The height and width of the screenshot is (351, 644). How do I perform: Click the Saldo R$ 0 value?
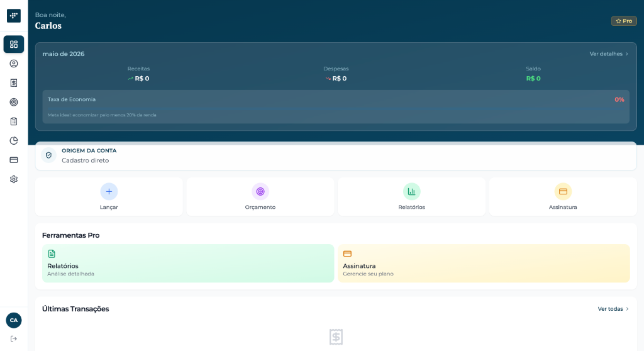[533, 79]
